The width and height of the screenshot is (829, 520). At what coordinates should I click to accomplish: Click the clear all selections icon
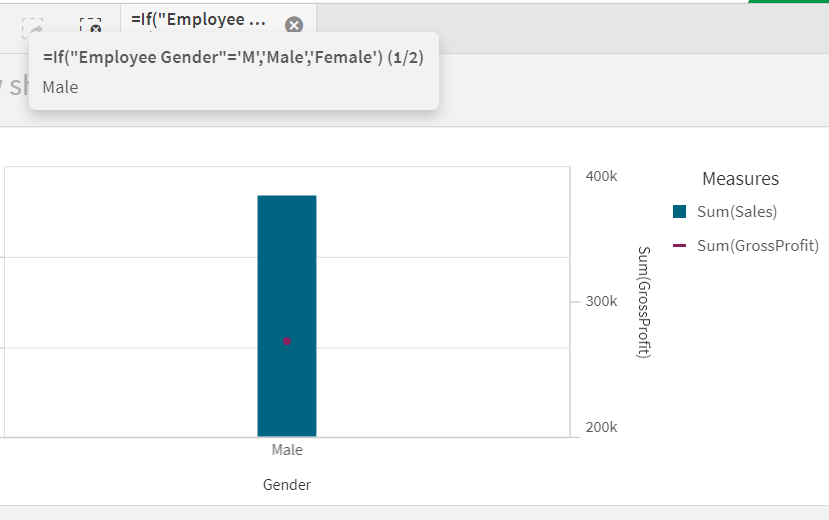[91, 28]
